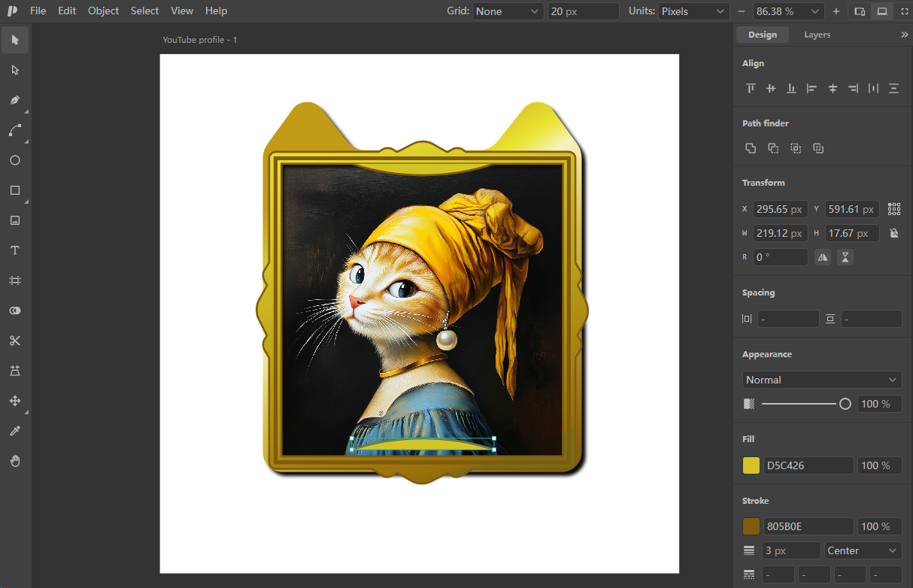The height and width of the screenshot is (588, 913).
Task: Toggle the aspect ratio lock
Action: coord(894,233)
